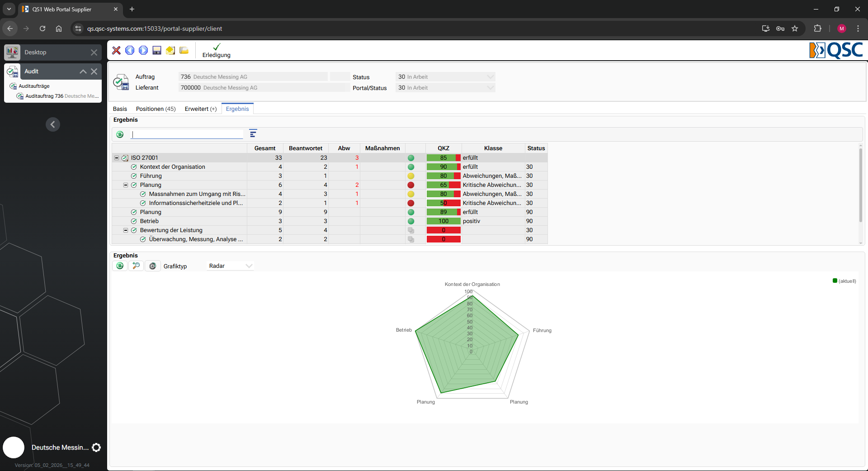Screen dimensions: 868x471
Task: Save with the floppy disk icon
Action: click(x=157, y=50)
